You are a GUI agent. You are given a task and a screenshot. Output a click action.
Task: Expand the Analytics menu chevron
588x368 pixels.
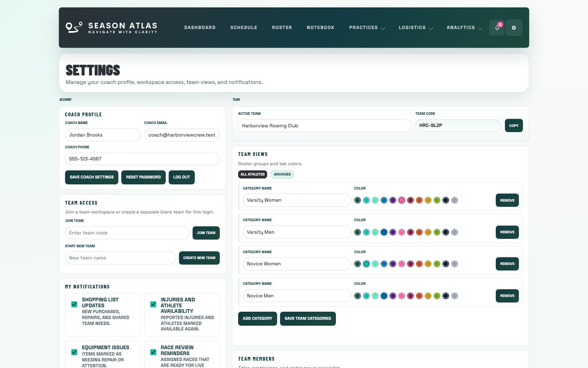pos(480,28)
